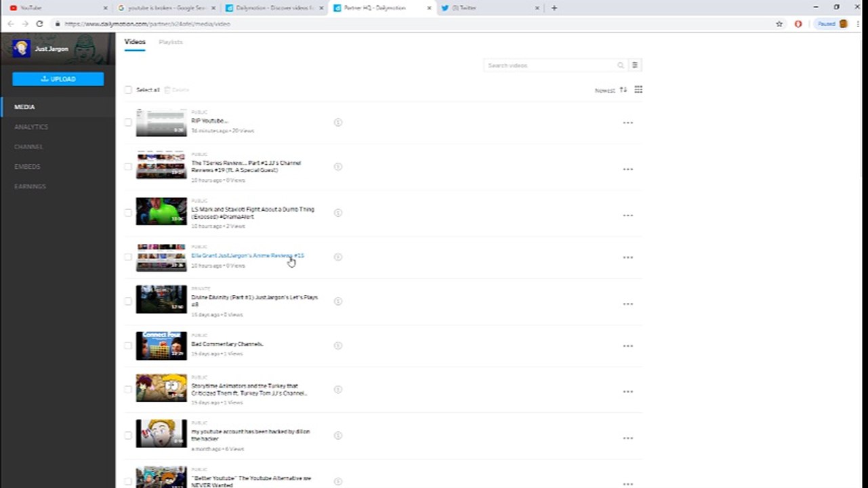Viewport: 868px width, 488px height.
Task: Check the Divine Divinity video checkbox
Action: point(128,301)
